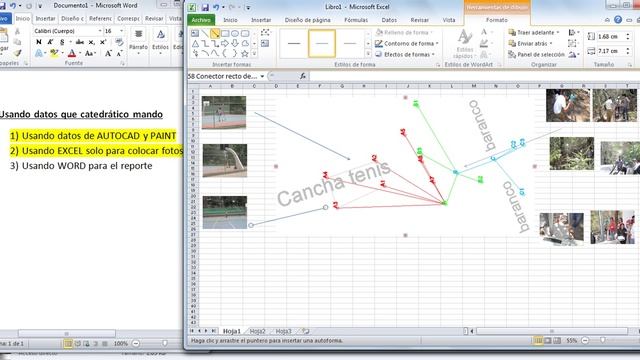Zoom out Word with the minus button
The image size is (640, 360).
pyautogui.click(x=136, y=344)
